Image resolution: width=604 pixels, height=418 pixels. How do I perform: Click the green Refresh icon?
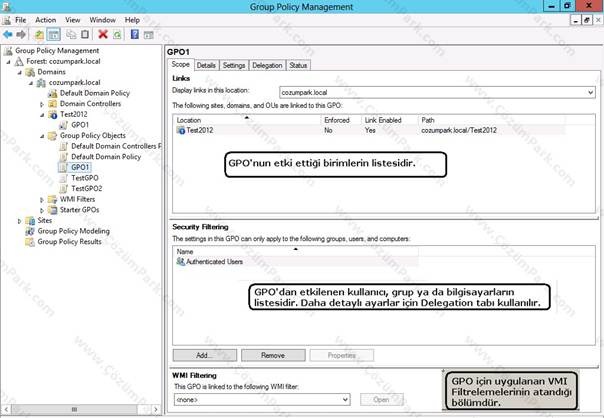[117, 35]
